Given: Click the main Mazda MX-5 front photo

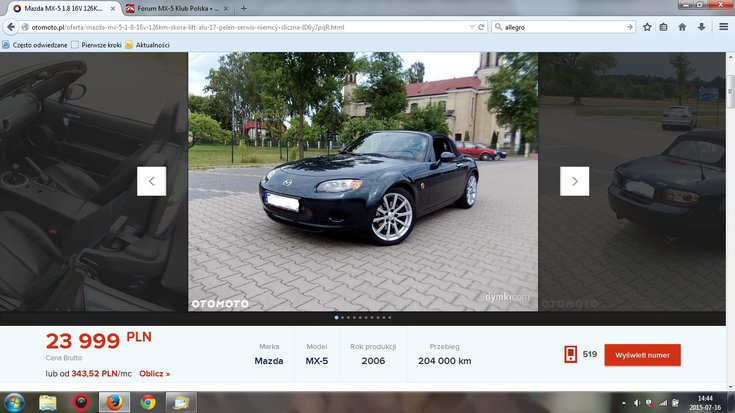Looking at the screenshot, I should 363,181.
